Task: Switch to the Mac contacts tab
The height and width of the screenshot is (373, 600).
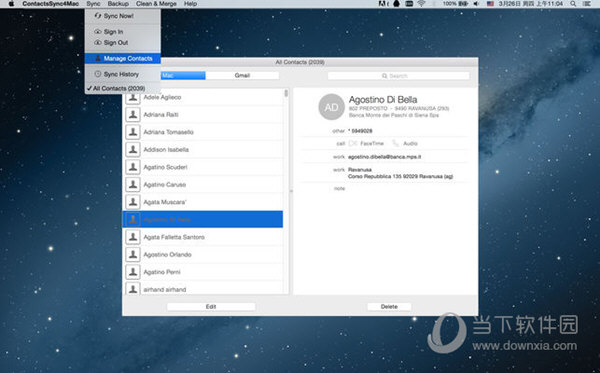Action: 183,75
